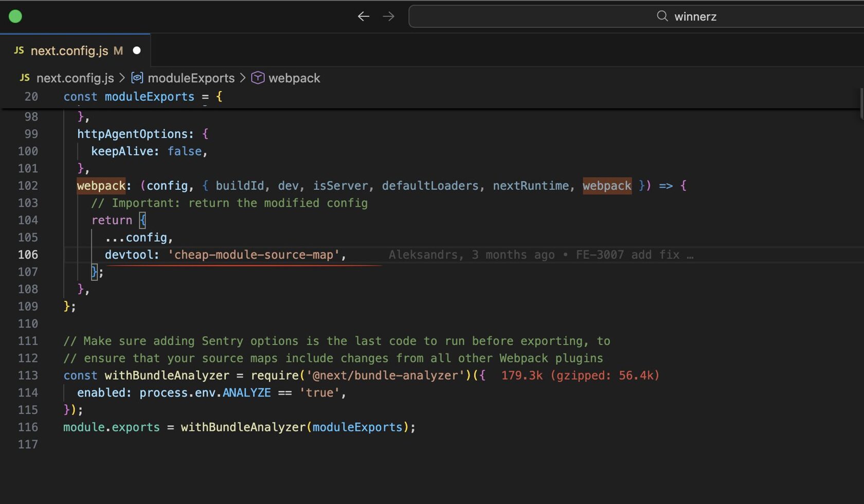The width and height of the screenshot is (864, 504).
Task: Click the moduleExports symbol icon in breadcrumb
Action: coord(137,78)
